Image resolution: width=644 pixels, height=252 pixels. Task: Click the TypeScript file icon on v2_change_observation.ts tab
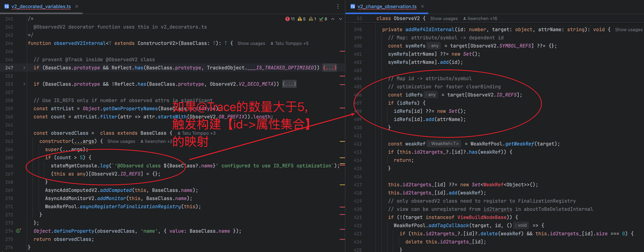(x=352, y=7)
